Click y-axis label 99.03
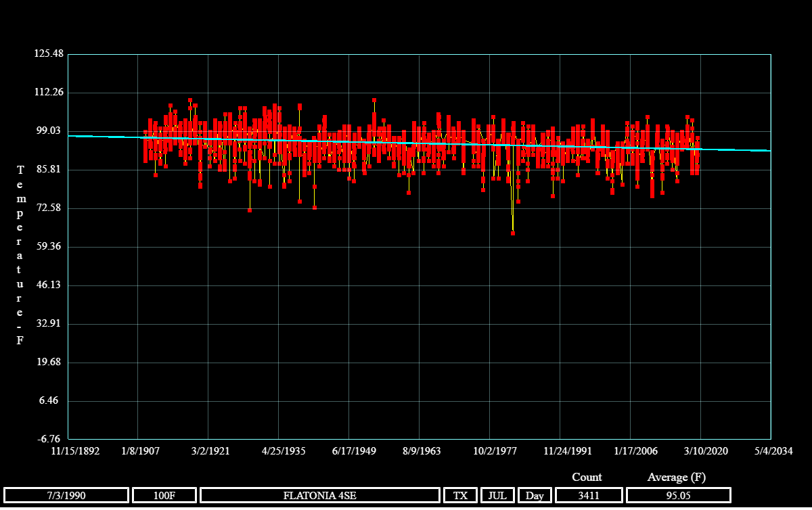This screenshot has height=510, width=812. [51, 131]
